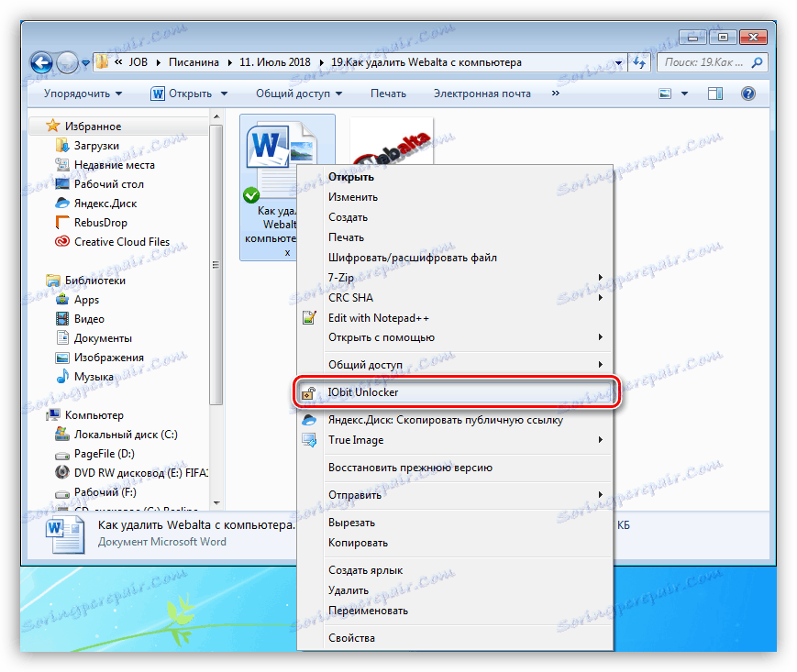
Task: Expand True Image submenu
Action: pyautogui.click(x=456, y=440)
